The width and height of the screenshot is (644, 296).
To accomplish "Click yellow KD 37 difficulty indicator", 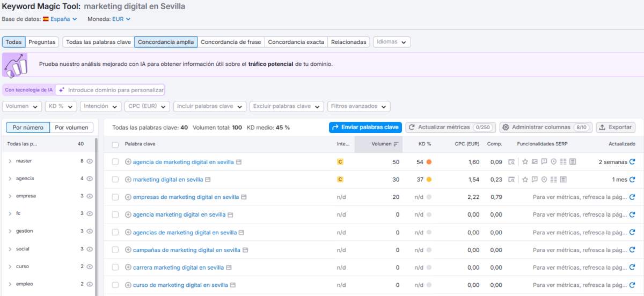I will (x=429, y=180).
